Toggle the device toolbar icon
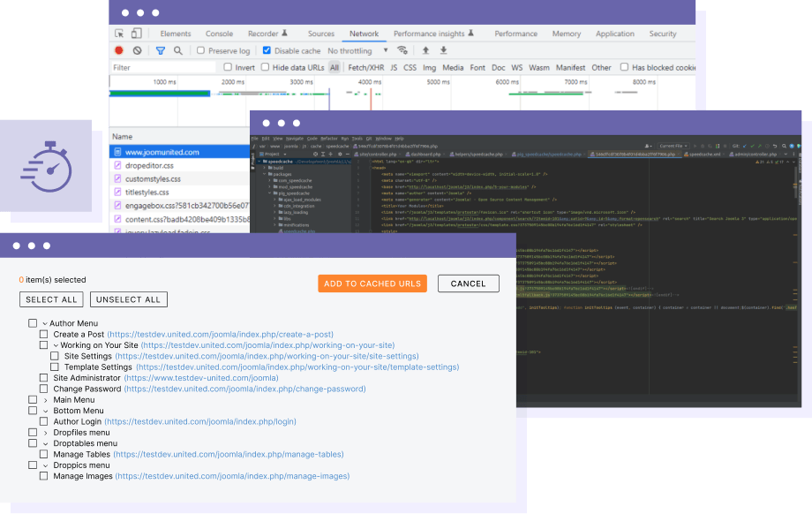The image size is (812, 514). tap(136, 32)
